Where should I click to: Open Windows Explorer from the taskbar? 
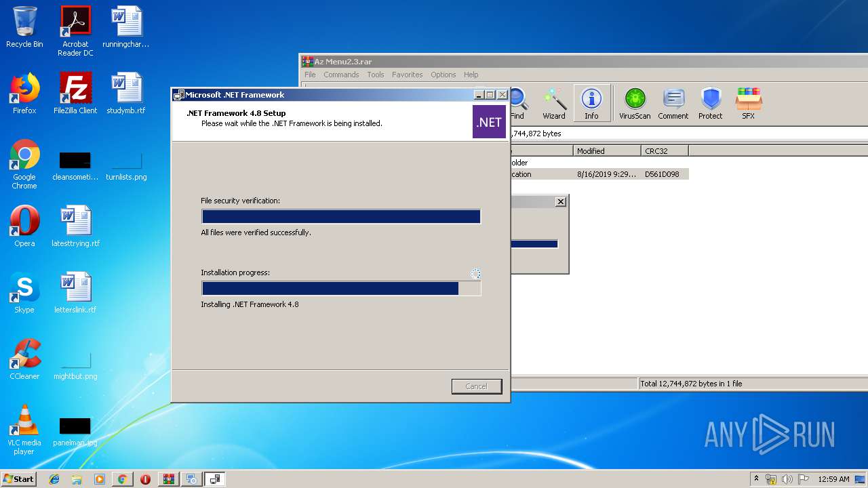pos(77,479)
